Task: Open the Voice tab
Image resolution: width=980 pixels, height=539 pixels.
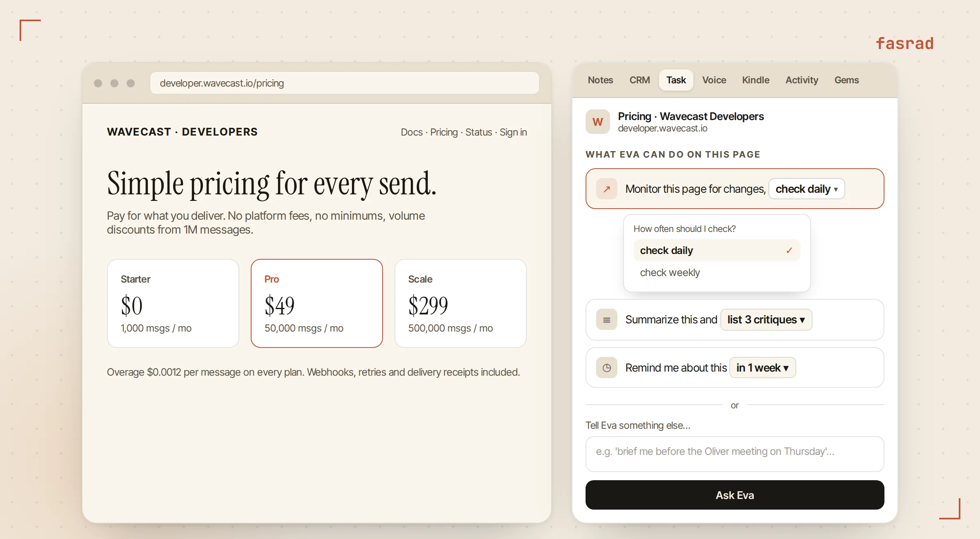Action: pos(714,80)
